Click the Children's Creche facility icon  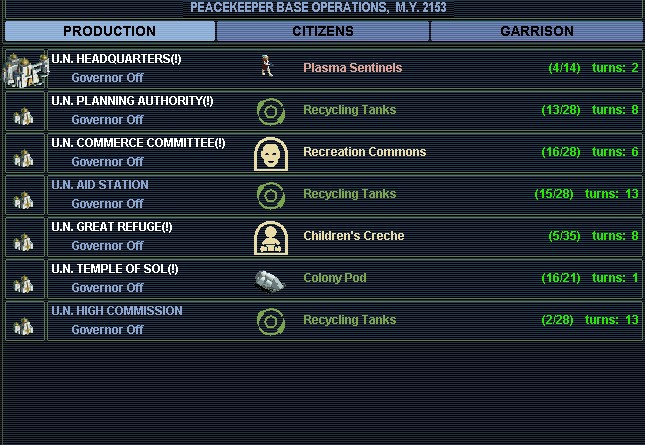[269, 237]
